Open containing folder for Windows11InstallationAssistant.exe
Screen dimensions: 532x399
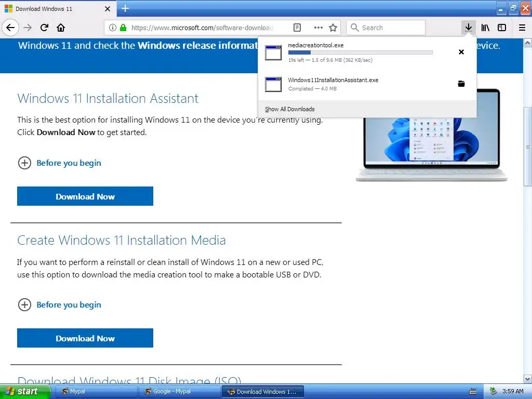(x=461, y=84)
